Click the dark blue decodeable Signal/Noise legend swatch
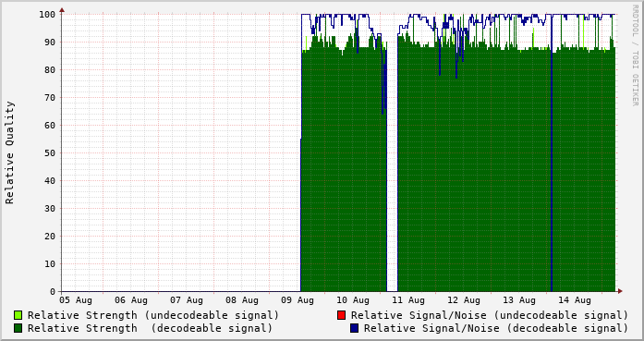 tap(355, 328)
